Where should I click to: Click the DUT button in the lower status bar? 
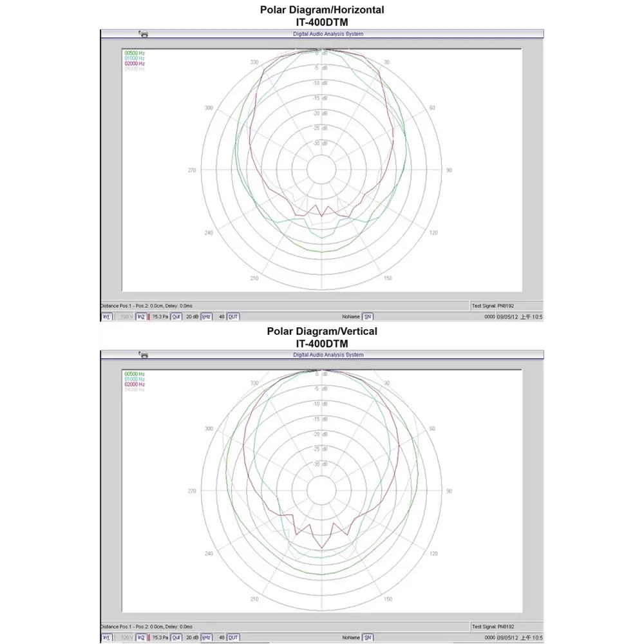233,638
